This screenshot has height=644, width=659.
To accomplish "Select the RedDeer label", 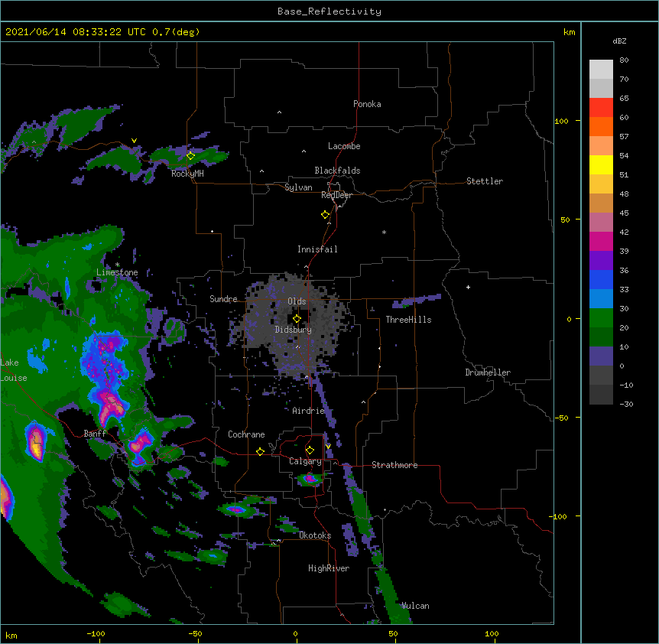I will (x=336, y=195).
